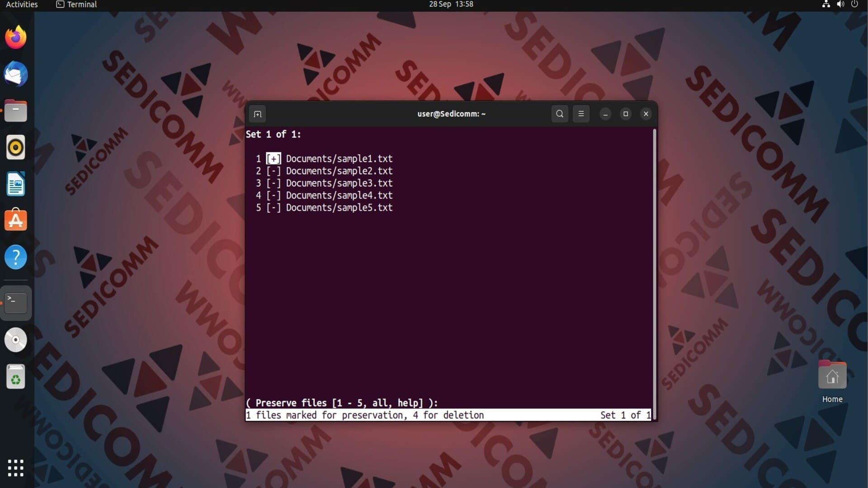Select the Documents/sample1.txt entry

(340, 159)
